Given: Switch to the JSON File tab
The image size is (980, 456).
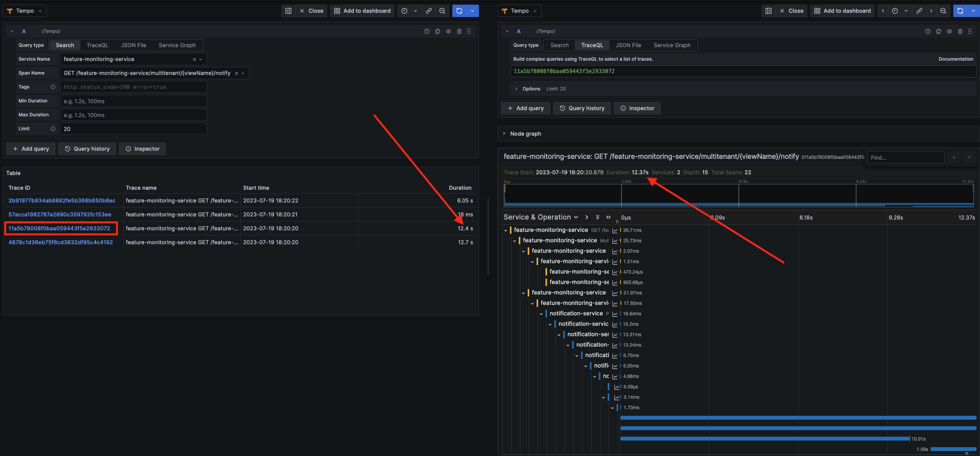Looking at the screenshot, I should (x=133, y=45).
